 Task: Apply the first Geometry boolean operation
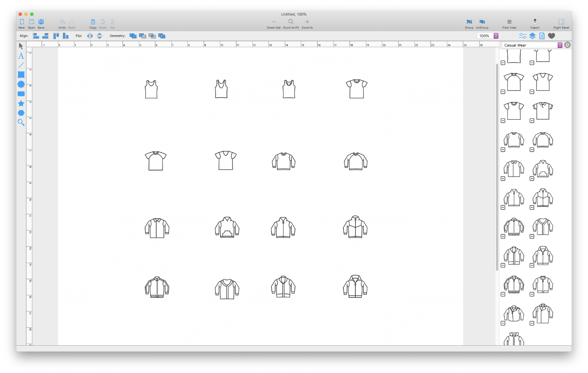pyautogui.click(x=133, y=36)
